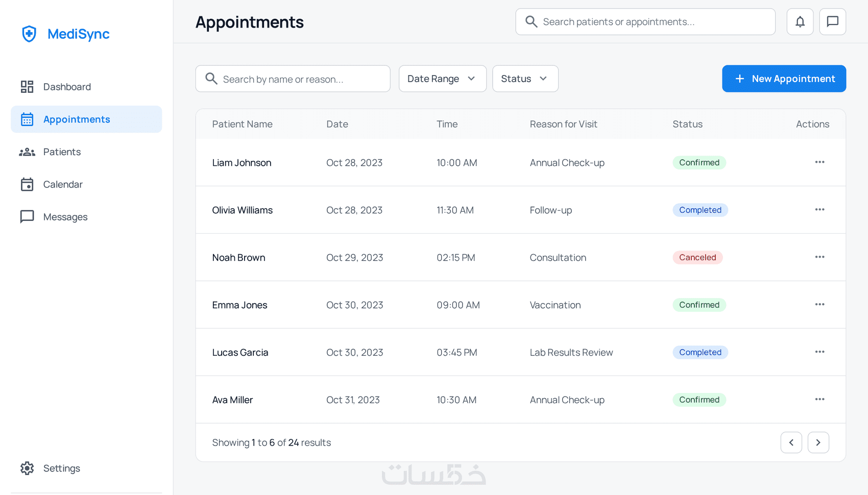Go to next page of results

pyautogui.click(x=818, y=442)
